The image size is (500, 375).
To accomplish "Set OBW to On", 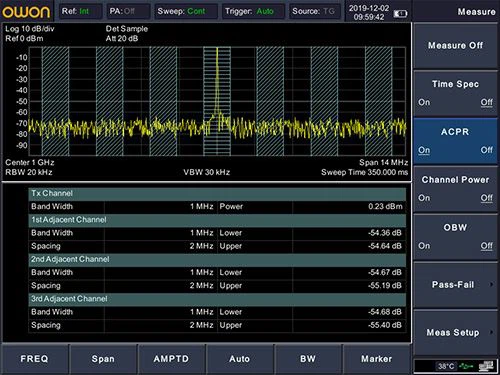I will 424,246.
